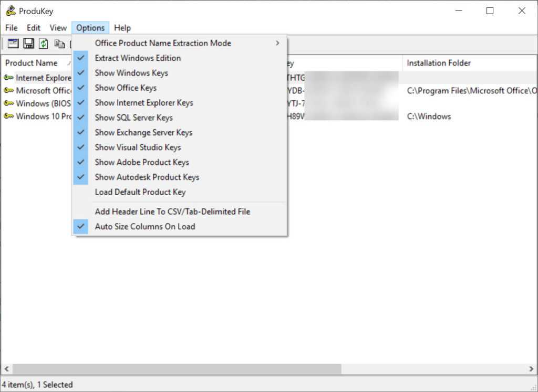
Task: Toggle Auto Size Columns On Load
Action: [180, 227]
